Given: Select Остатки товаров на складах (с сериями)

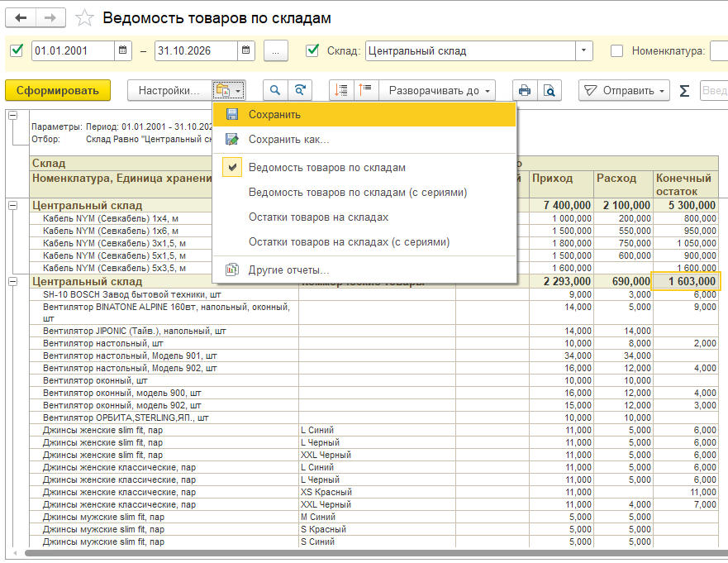Looking at the screenshot, I should 364,242.
